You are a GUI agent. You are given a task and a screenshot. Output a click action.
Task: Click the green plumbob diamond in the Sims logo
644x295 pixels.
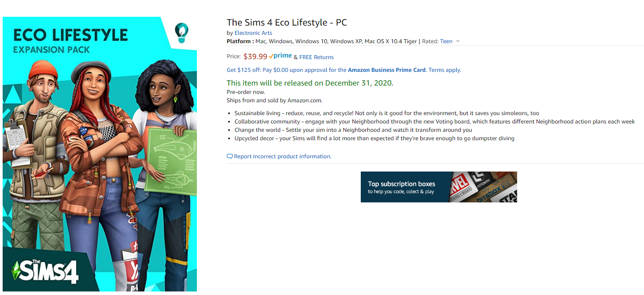[x=16, y=270]
